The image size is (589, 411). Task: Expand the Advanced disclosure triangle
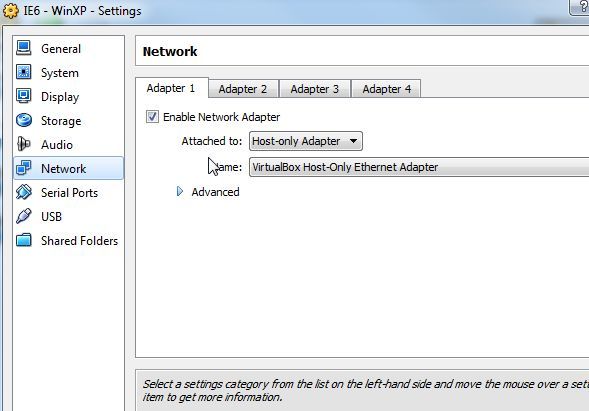[180, 192]
